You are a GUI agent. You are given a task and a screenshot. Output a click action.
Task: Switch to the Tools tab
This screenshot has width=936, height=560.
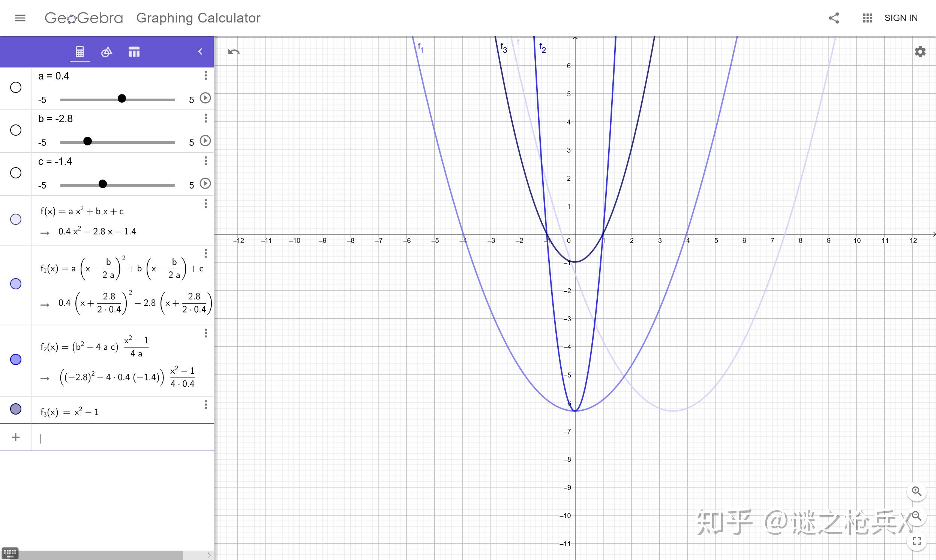[x=107, y=52]
